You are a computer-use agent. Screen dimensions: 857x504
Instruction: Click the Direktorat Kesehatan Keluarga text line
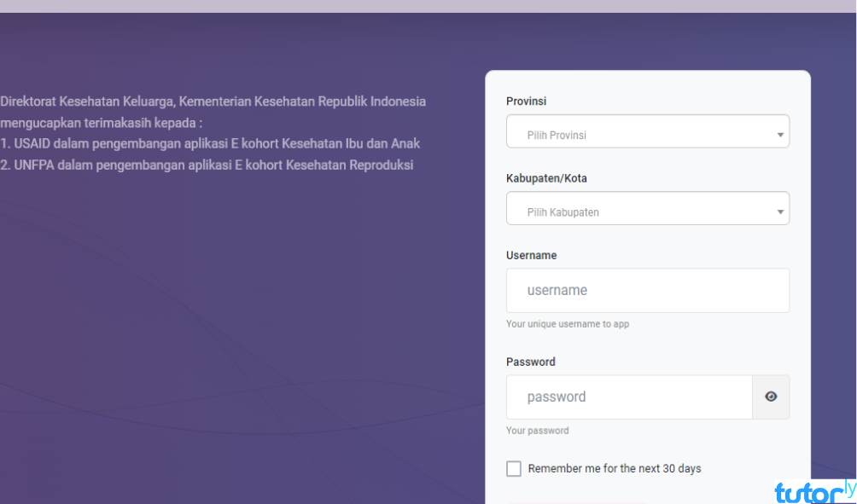[x=213, y=101]
